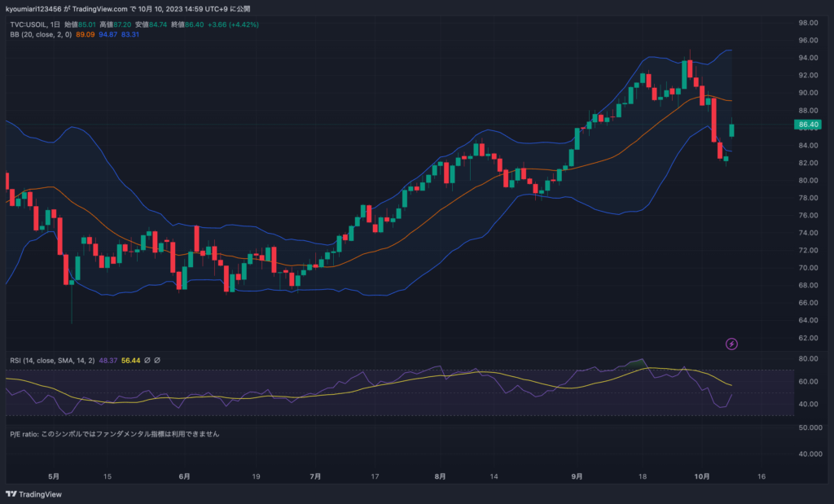Viewport: 834px width, 504px height.
Task: Click the yellow RSI average value 56.44
Action: point(131,361)
